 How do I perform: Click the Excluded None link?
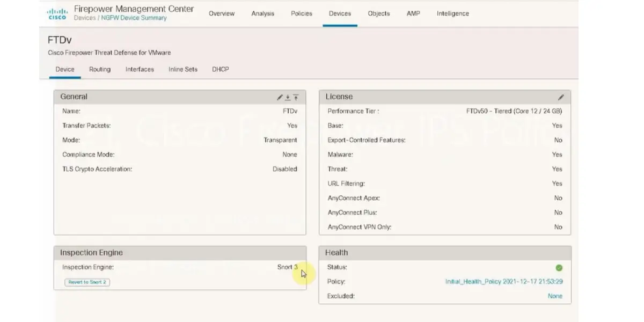coord(555,296)
